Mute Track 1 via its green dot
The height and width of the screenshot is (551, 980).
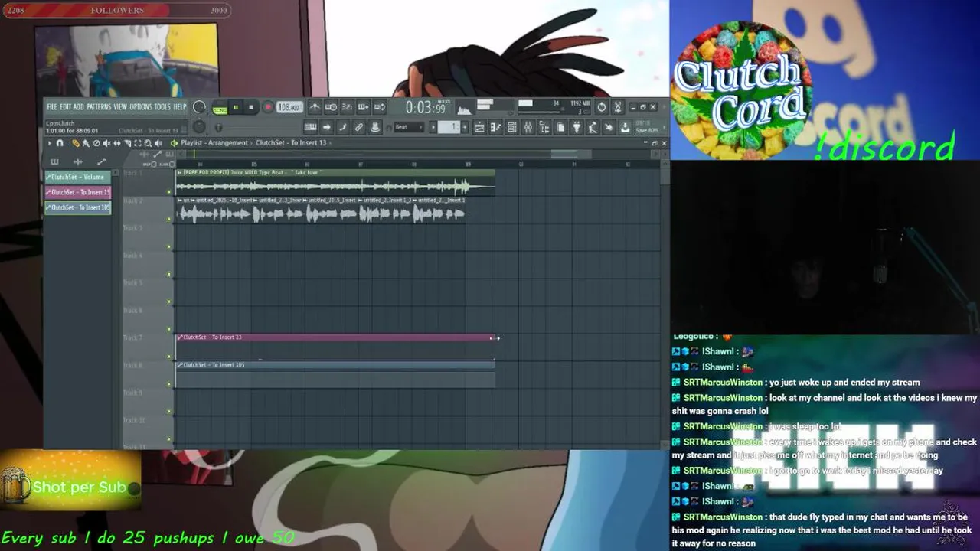tap(169, 192)
